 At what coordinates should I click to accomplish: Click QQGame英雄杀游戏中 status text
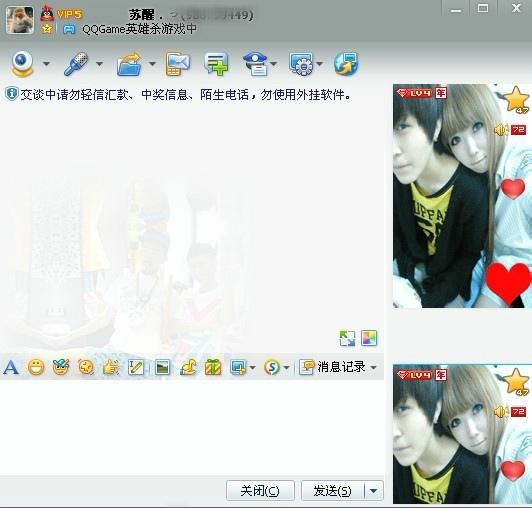(139, 29)
